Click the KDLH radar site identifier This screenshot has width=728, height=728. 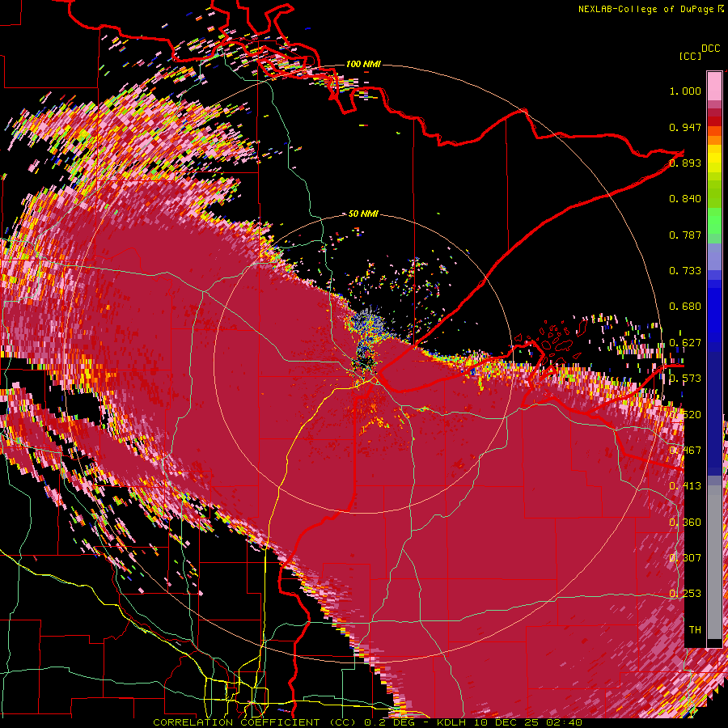point(451,722)
